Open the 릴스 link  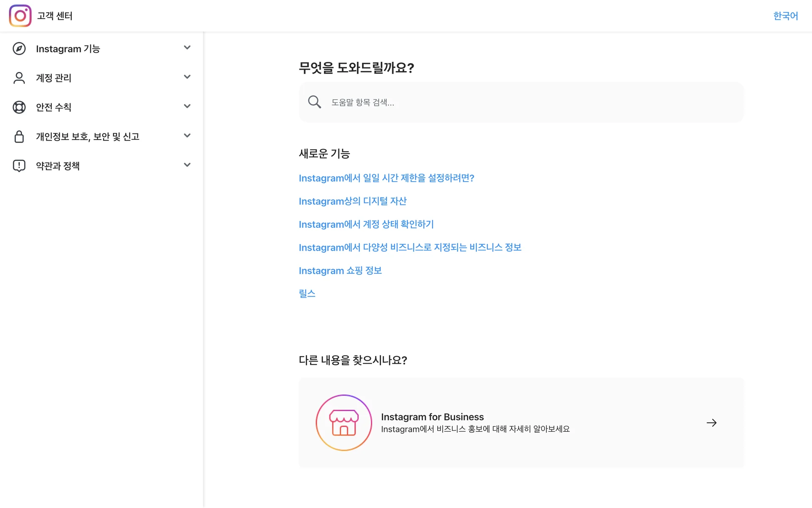point(307,293)
